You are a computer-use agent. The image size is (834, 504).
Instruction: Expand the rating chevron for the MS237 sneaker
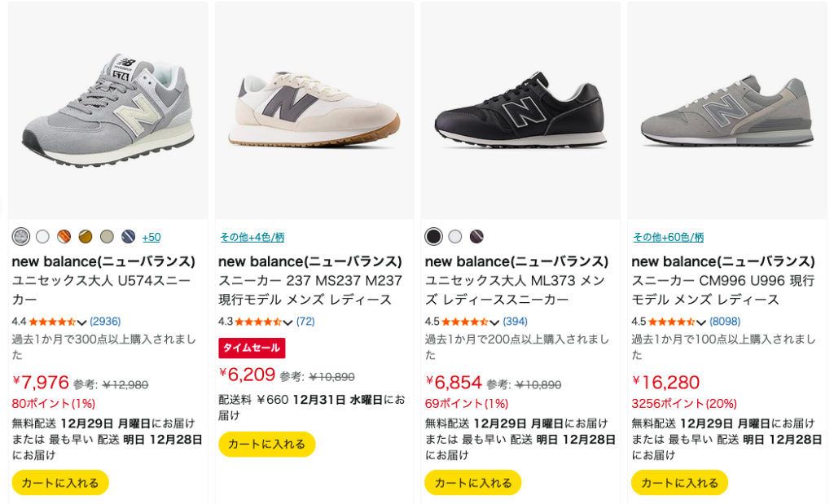[x=288, y=322]
